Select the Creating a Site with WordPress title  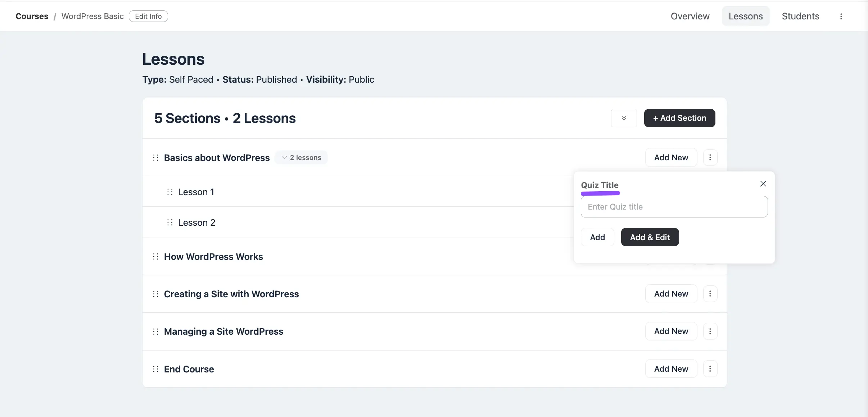[x=231, y=294]
